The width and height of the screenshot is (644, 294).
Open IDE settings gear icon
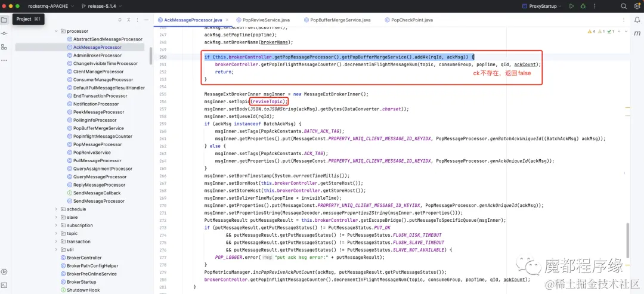(x=636, y=6)
